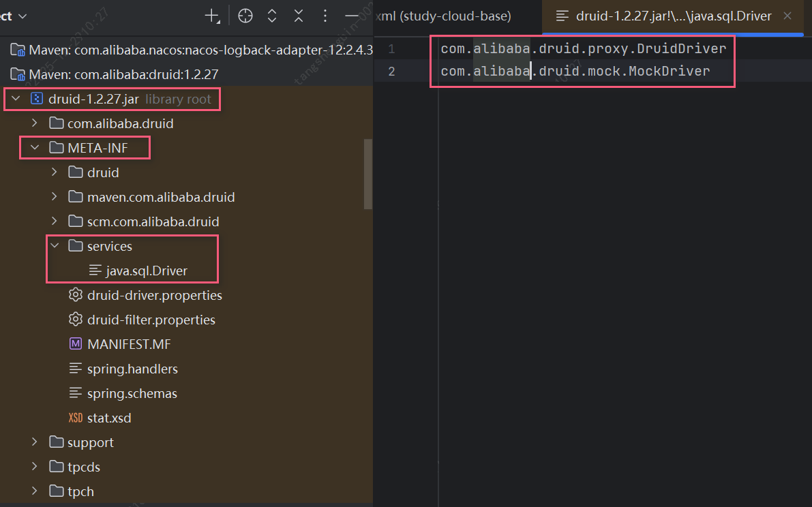Close the java.sql.Driver editor tab

coord(787,16)
